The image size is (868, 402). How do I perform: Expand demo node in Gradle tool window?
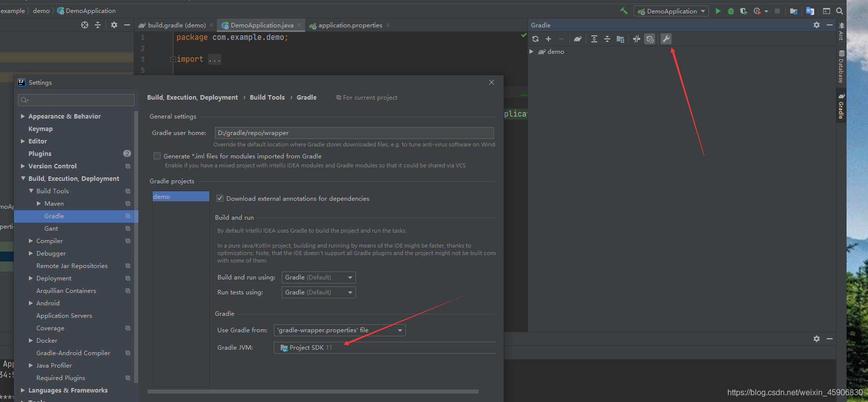(x=531, y=52)
